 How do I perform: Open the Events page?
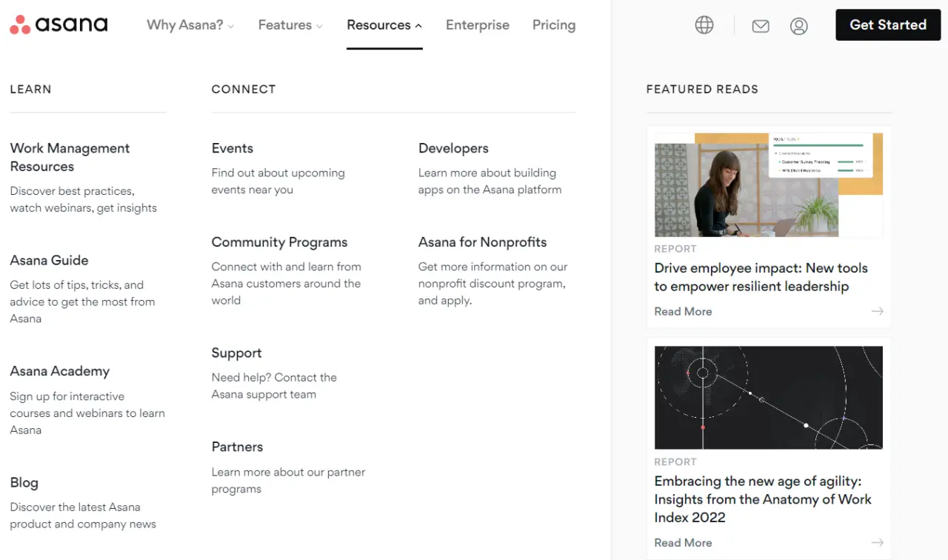(x=232, y=148)
